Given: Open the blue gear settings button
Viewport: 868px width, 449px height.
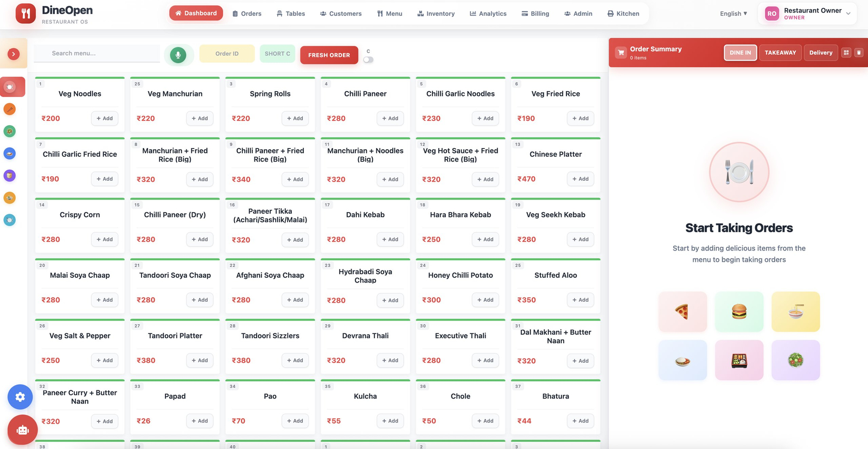Looking at the screenshot, I should click(x=20, y=397).
